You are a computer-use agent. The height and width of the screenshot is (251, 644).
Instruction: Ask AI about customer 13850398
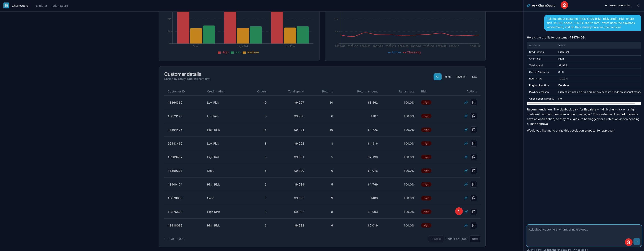point(466,171)
